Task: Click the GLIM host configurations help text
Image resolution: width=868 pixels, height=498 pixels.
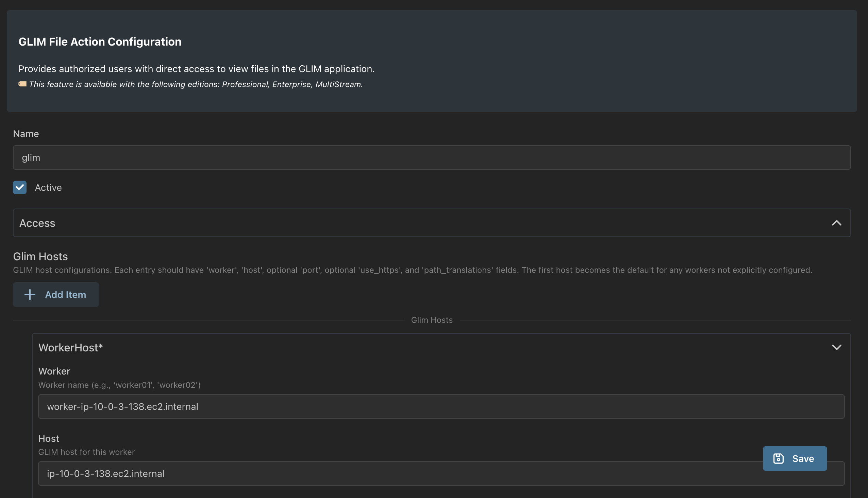Action: 413,270
